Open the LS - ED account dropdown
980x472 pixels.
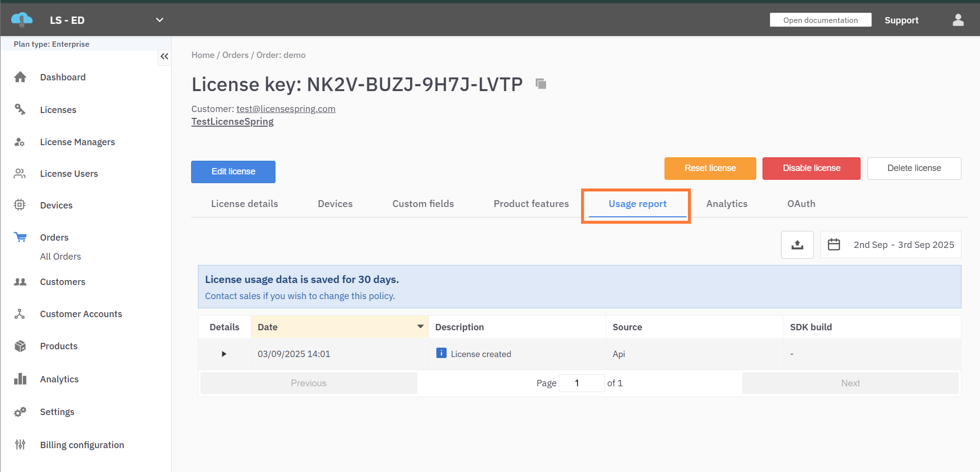click(x=159, y=20)
